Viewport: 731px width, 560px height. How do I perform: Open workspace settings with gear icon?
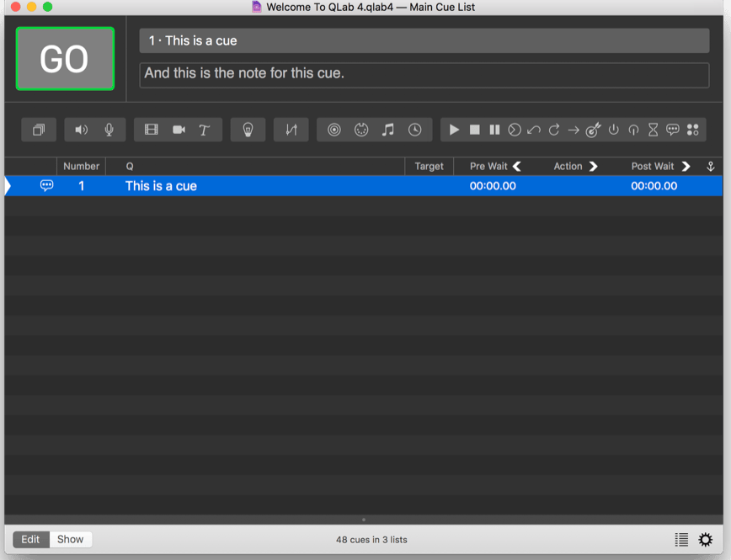(x=706, y=540)
